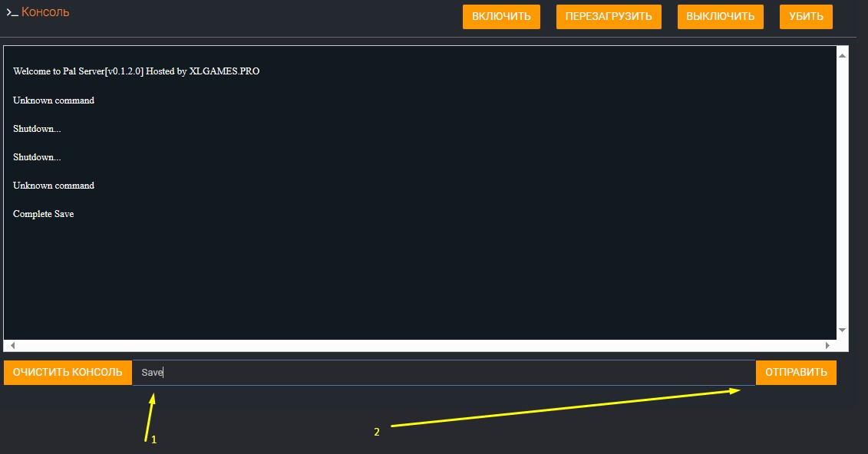Click the console scroll left arrow
Viewport: 868px width, 454px height.
pyautogui.click(x=13, y=346)
